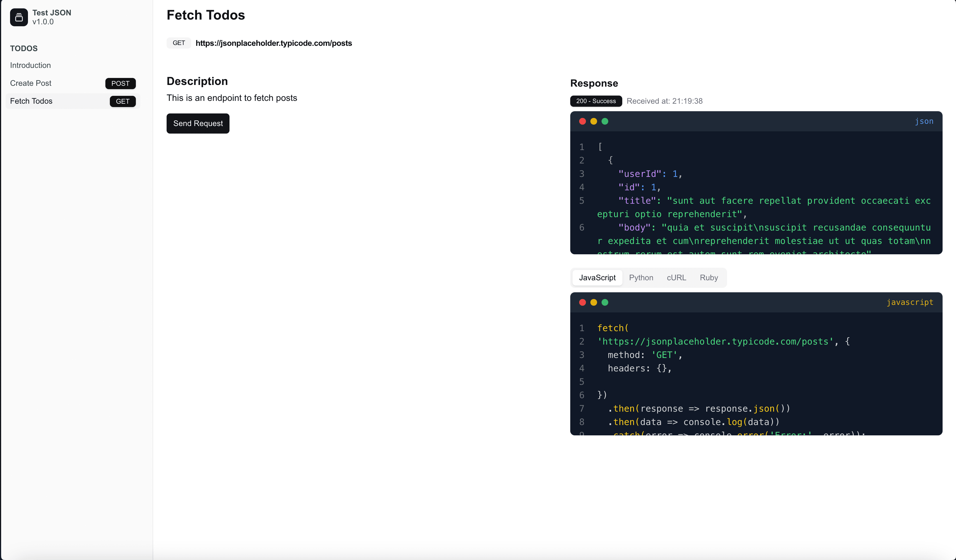Click the v1.0.0 version text

[43, 22]
